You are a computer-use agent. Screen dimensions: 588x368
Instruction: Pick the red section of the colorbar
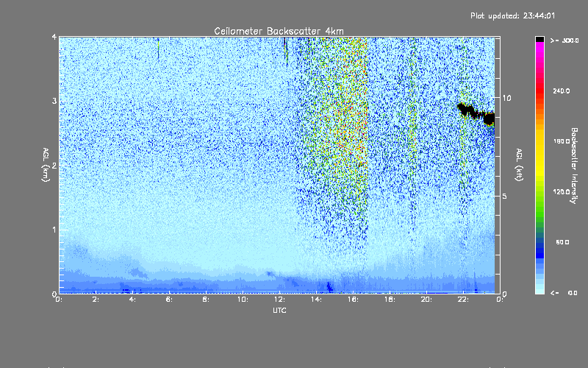click(x=539, y=92)
